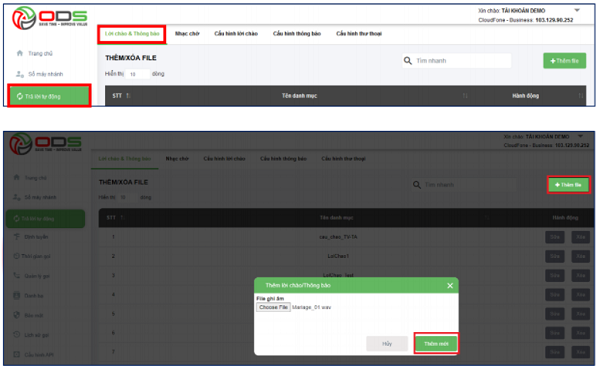This screenshot has width=600, height=369.
Task: Sort by Hành động column, top screenshot
Action: point(581,96)
